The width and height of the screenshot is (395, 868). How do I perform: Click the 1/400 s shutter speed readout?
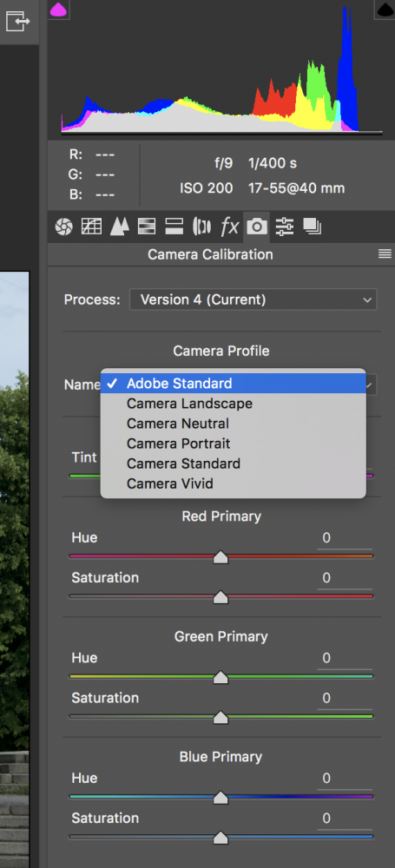(x=273, y=163)
